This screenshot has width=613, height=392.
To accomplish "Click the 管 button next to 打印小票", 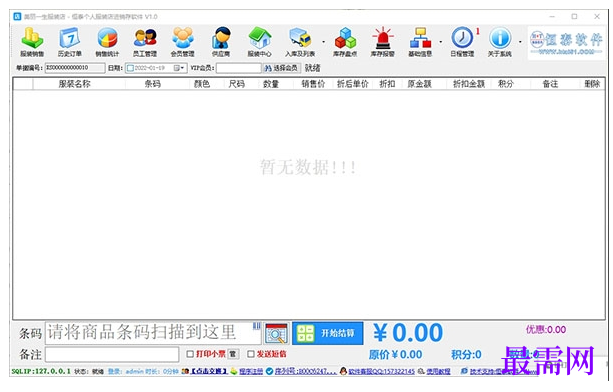I will (x=233, y=354).
